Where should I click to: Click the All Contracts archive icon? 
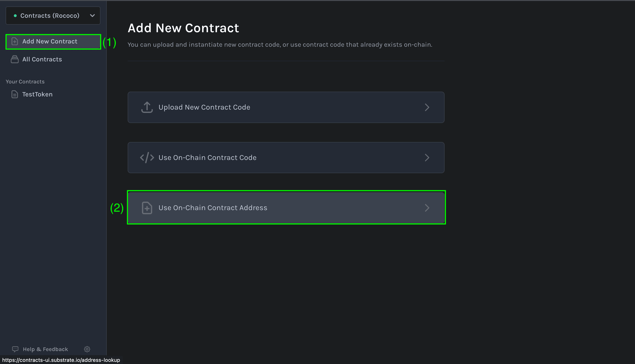[15, 59]
